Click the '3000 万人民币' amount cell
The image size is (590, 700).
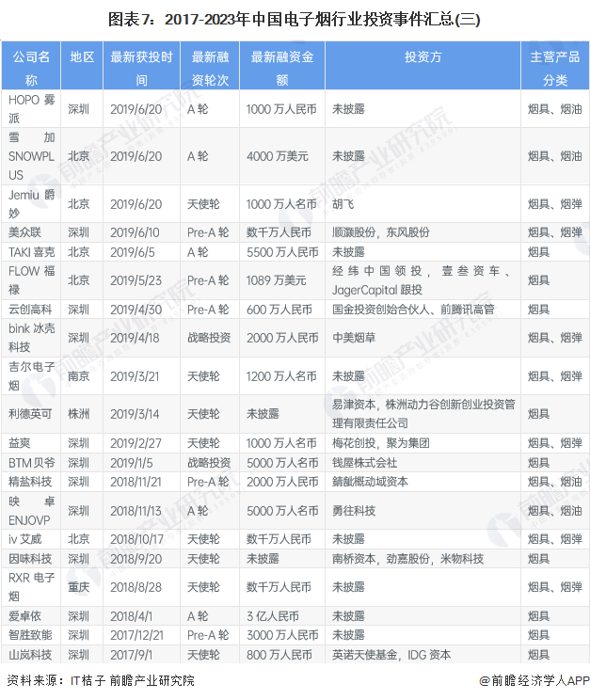click(x=282, y=635)
